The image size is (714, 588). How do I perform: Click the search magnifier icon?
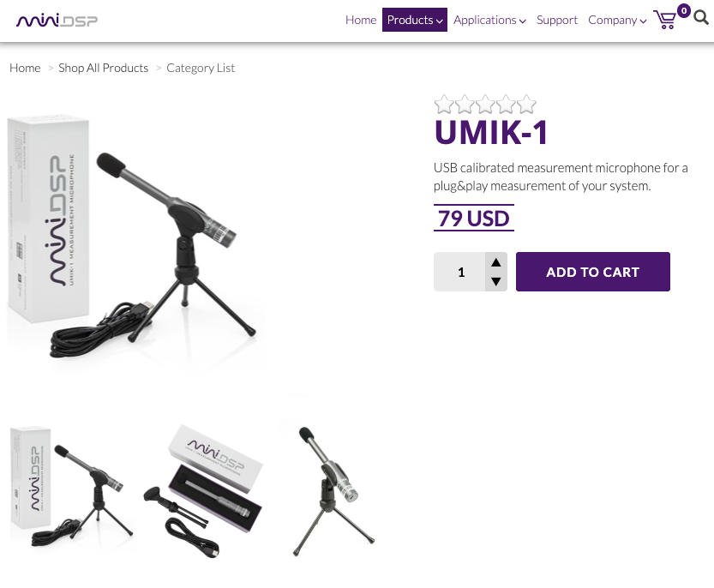(x=701, y=18)
